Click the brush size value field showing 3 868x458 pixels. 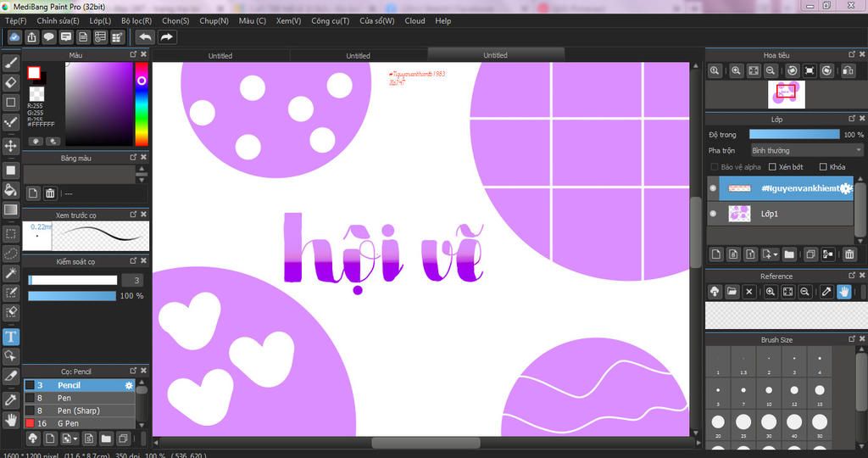[133, 280]
